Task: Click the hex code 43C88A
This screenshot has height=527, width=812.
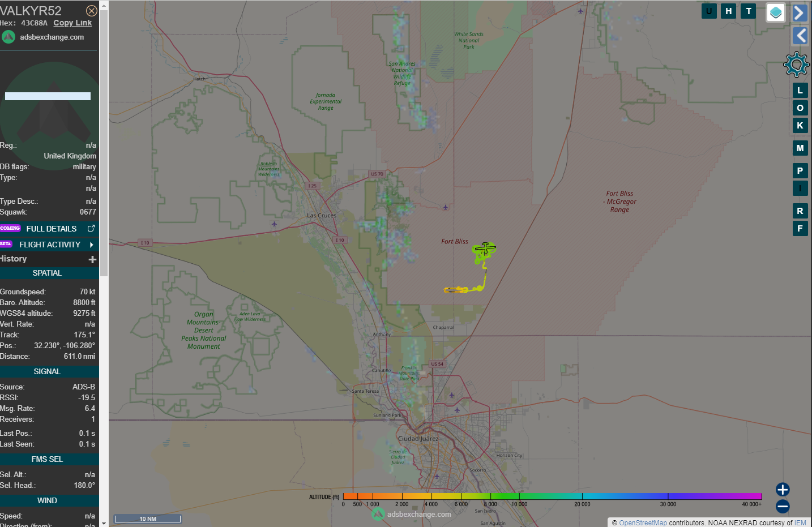Action: [x=35, y=23]
